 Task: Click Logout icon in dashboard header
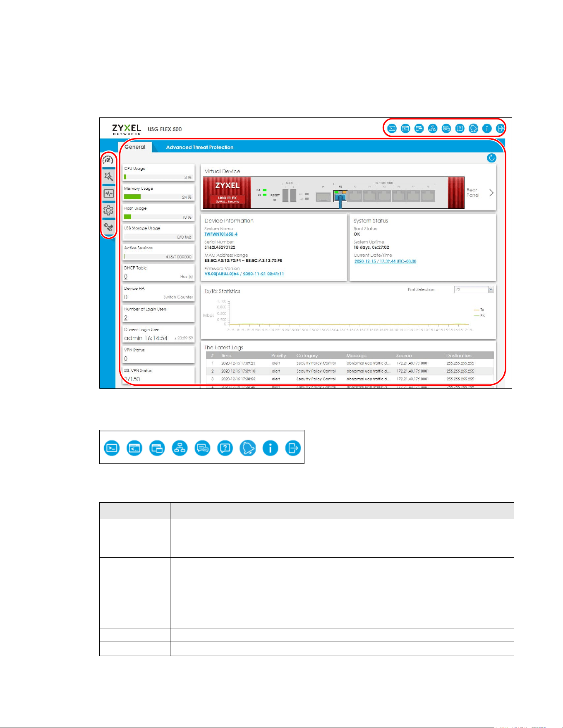click(x=501, y=128)
